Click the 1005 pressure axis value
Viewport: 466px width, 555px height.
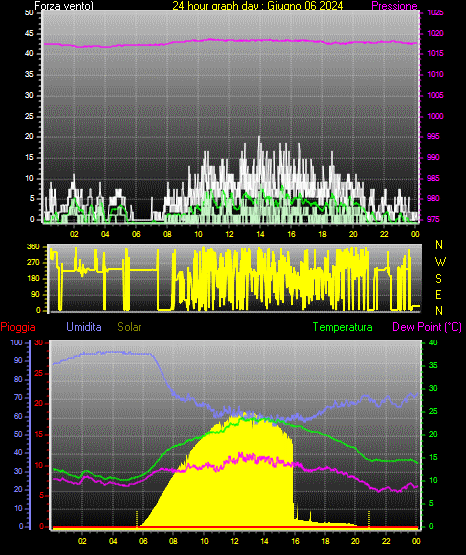435,95
